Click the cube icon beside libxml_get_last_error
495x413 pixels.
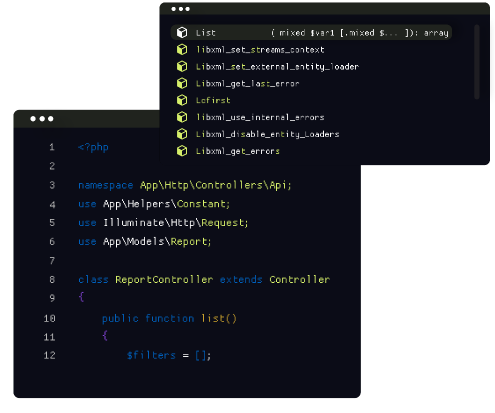[182, 83]
